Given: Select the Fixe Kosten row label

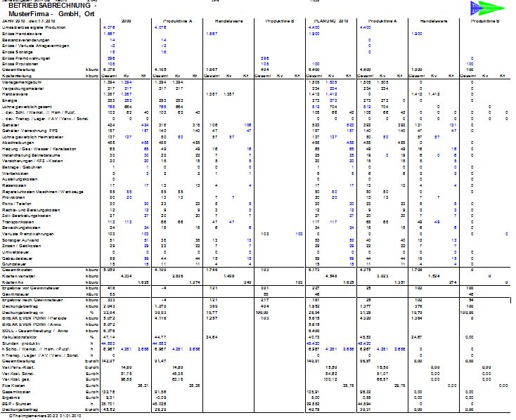Looking at the screenshot, I should tap(13, 386).
